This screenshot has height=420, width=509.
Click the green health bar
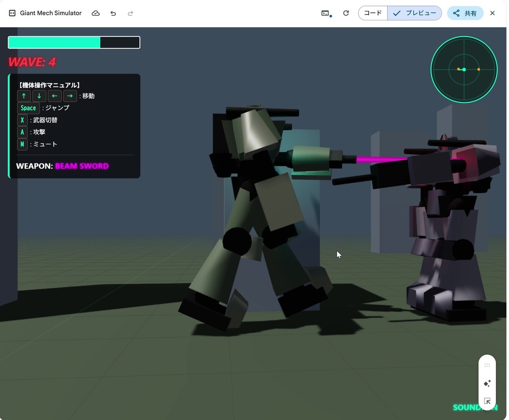point(74,43)
